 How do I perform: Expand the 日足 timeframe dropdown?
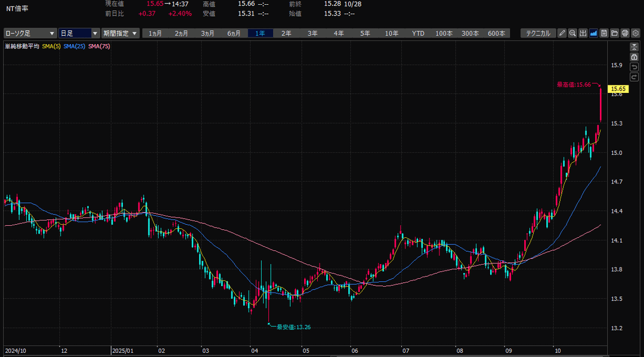[79, 33]
